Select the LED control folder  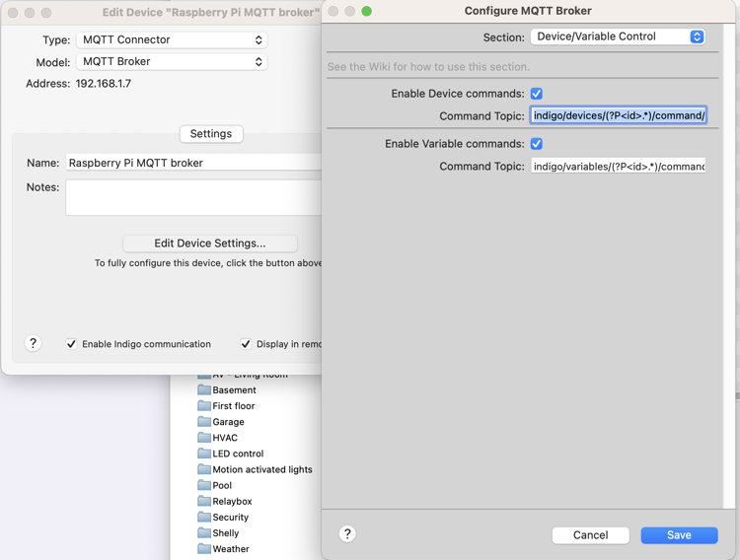pos(231,454)
